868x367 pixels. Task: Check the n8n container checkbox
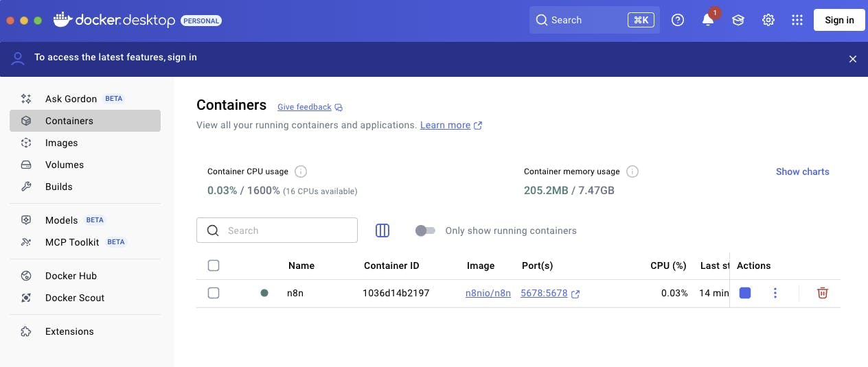tap(214, 293)
